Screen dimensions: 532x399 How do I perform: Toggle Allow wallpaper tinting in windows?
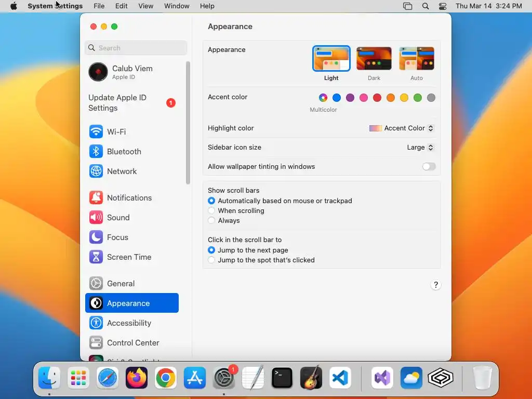click(x=429, y=167)
